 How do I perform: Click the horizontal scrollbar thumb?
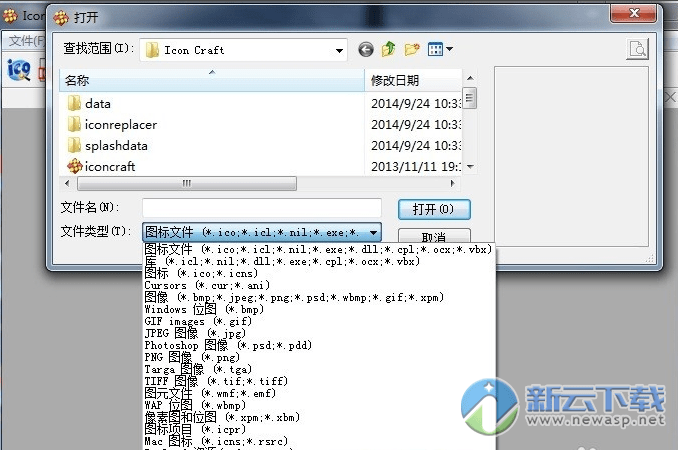click(187, 183)
